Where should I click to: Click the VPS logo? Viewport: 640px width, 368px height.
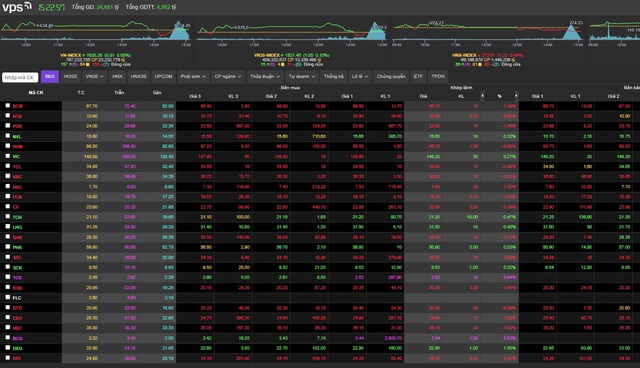point(17,7)
